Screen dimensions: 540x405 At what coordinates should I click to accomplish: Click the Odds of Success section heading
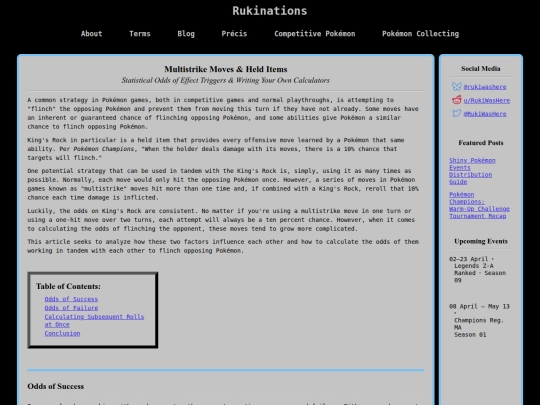pyautogui.click(x=55, y=386)
